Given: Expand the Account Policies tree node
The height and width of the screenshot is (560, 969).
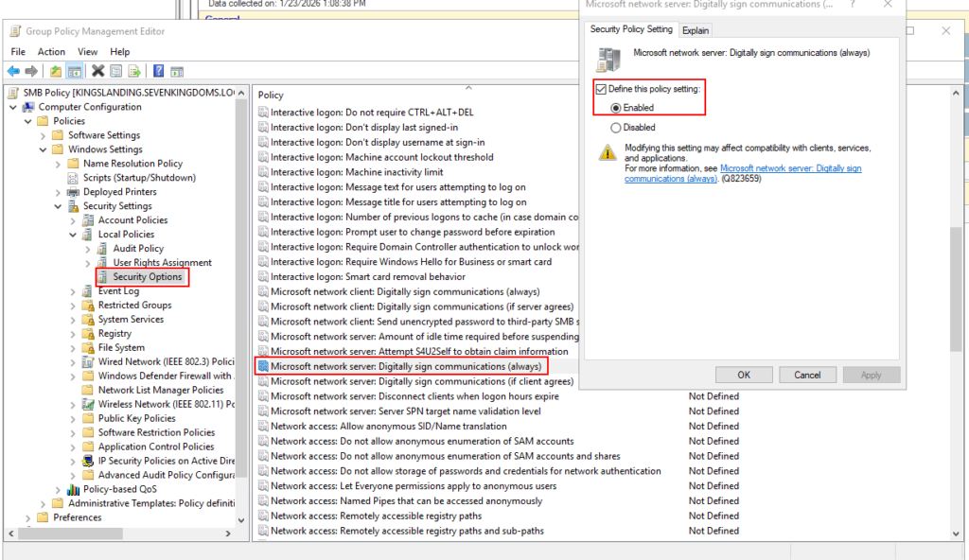Looking at the screenshot, I should [74, 220].
